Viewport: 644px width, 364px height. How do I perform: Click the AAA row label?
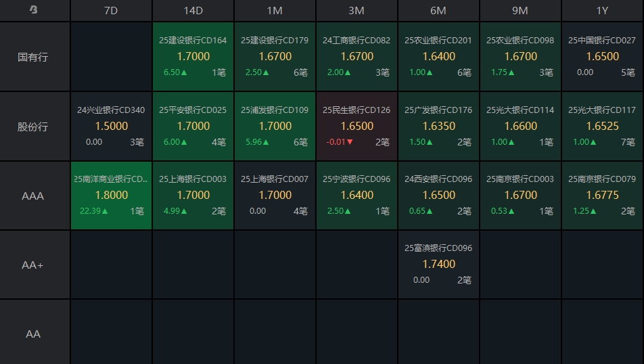(x=33, y=196)
